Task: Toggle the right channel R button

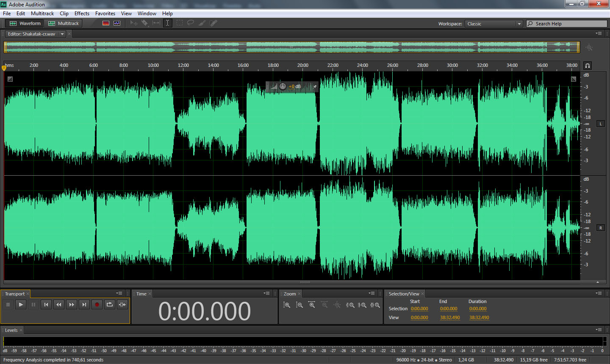Action: tap(600, 228)
